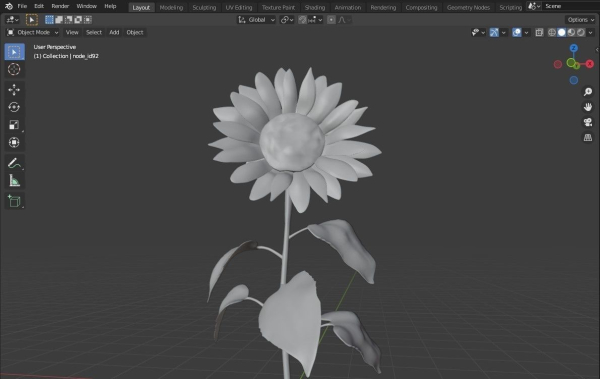Switch to the Modeling workspace tab
Screen dimensions: 600x379
pos(171,7)
